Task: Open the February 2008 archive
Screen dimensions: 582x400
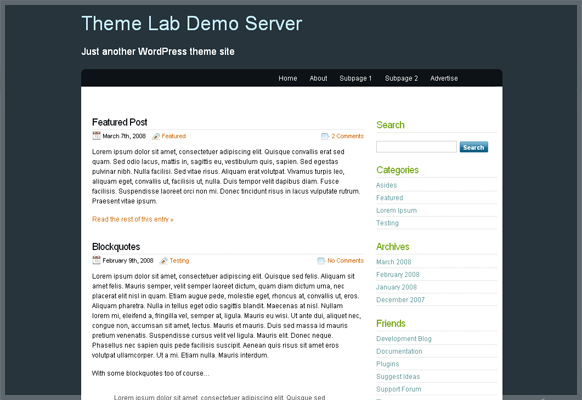Action: click(398, 275)
